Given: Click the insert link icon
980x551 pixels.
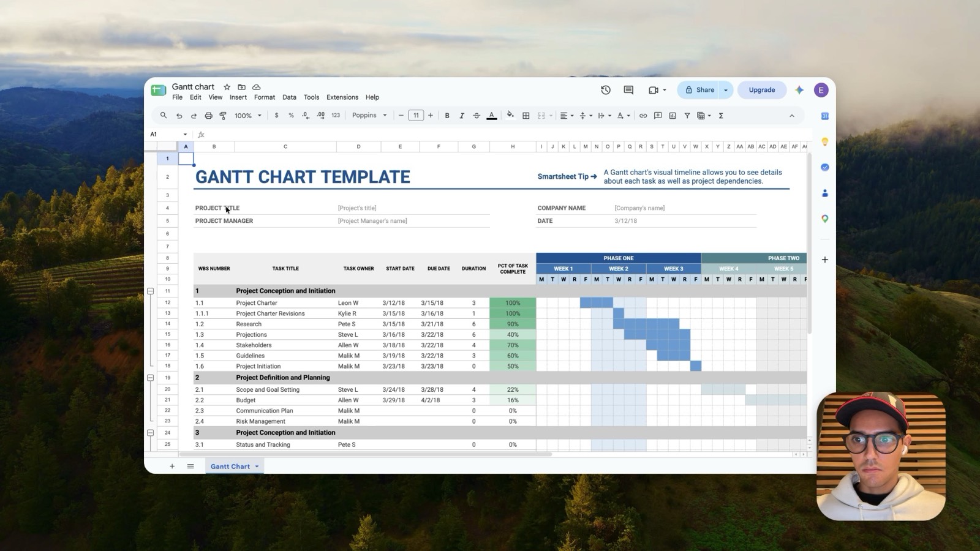Looking at the screenshot, I should tap(643, 115).
